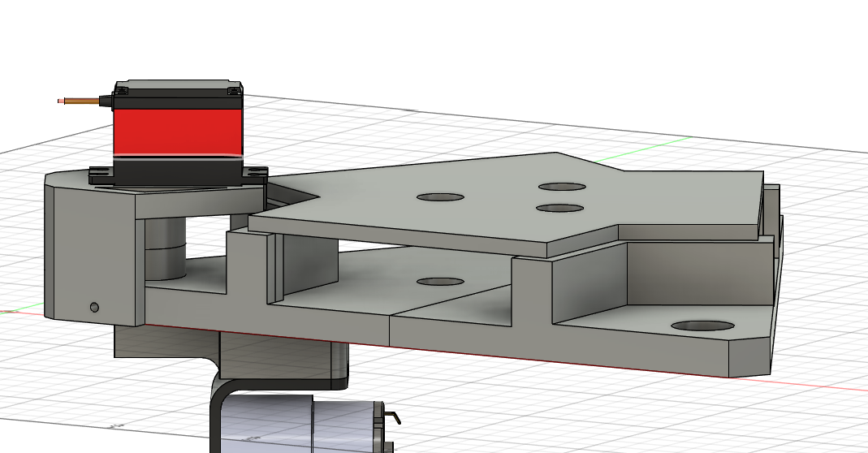Click the servo's right mounting tab
The image size is (868, 453).
pos(256,171)
